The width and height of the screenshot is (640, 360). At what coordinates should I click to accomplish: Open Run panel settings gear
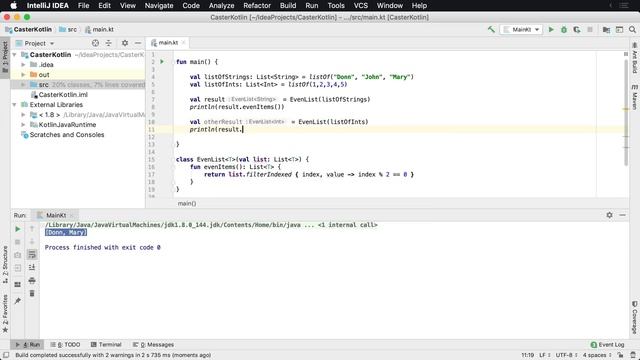[x=609, y=215]
